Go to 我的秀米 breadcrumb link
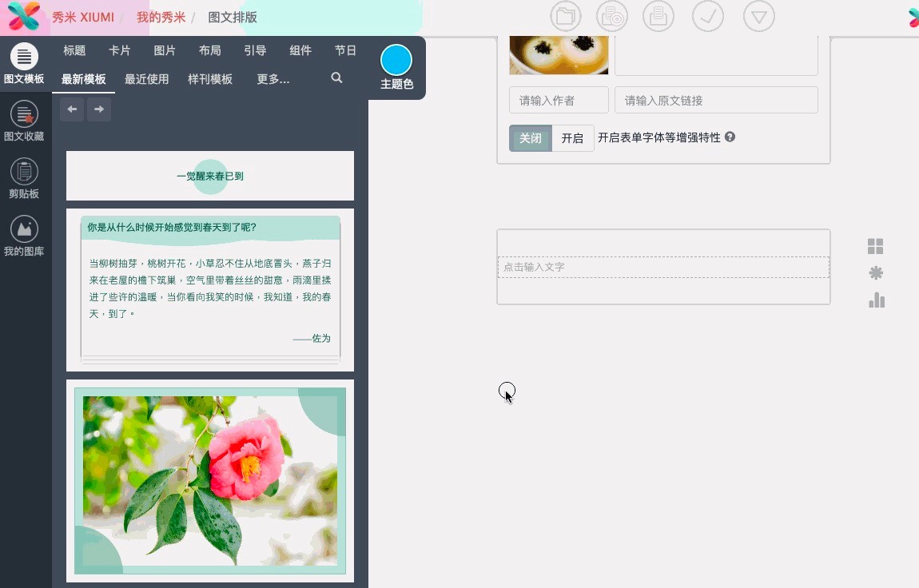This screenshot has width=919, height=588. click(x=161, y=17)
